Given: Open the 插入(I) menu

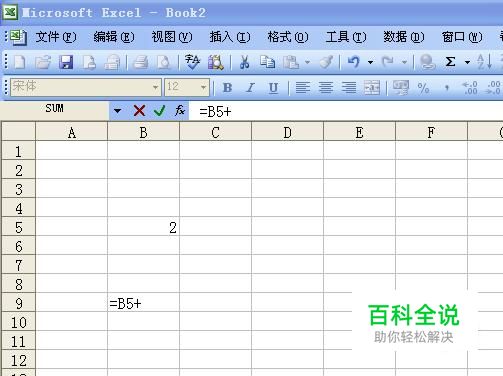Looking at the screenshot, I should click(230, 37).
